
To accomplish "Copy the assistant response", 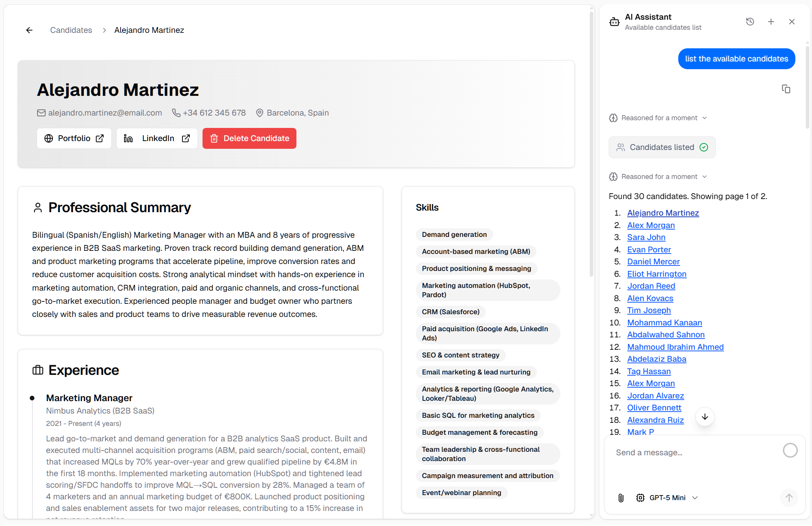I will point(786,89).
